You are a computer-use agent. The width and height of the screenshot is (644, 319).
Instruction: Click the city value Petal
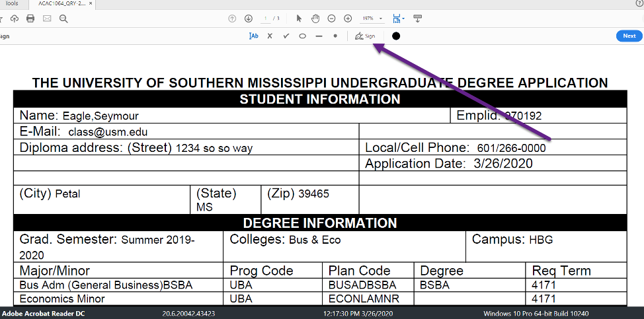point(67,194)
